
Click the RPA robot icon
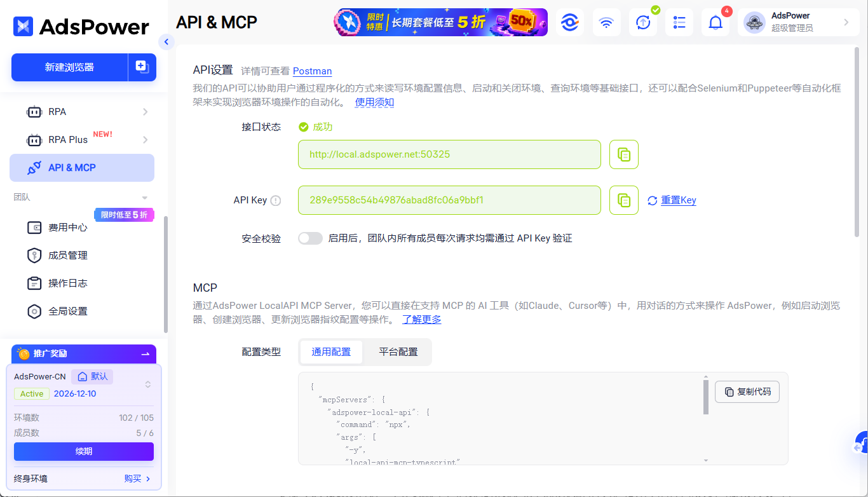pyautogui.click(x=34, y=112)
